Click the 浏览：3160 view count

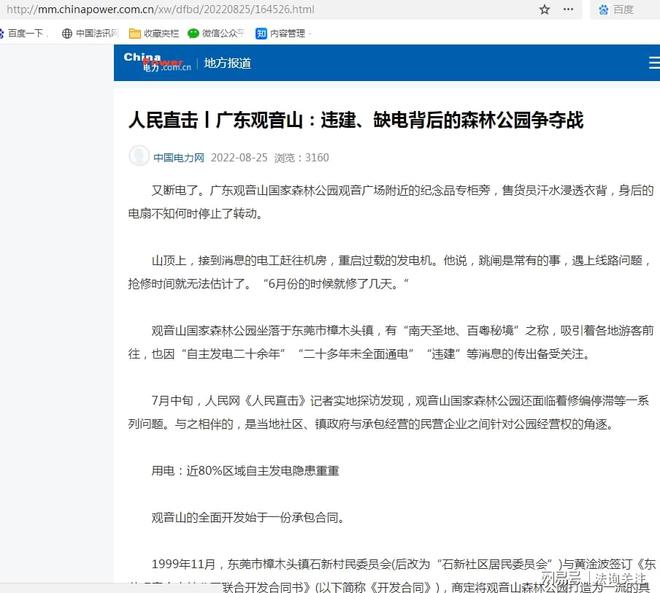click(301, 157)
